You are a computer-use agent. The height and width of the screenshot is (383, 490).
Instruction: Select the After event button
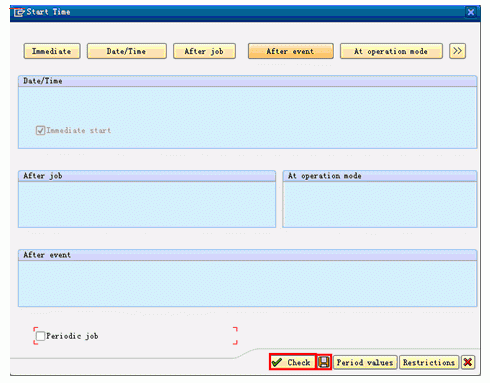pos(290,51)
